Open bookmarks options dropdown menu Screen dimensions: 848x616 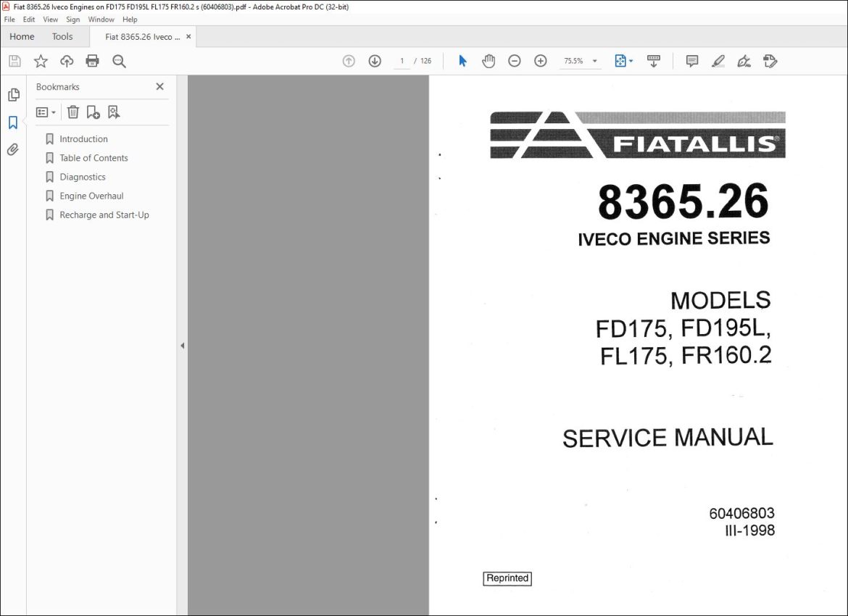point(46,112)
